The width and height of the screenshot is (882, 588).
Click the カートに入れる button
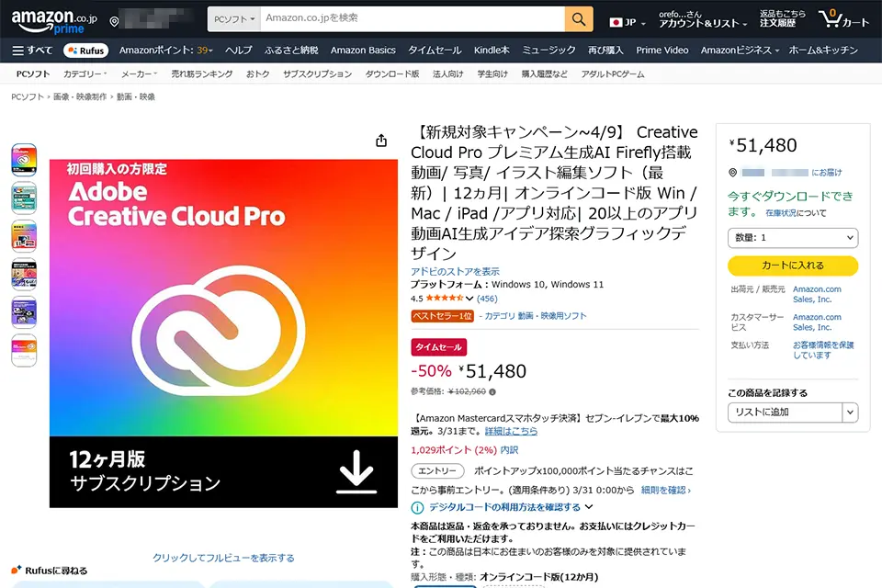pyautogui.click(x=792, y=266)
